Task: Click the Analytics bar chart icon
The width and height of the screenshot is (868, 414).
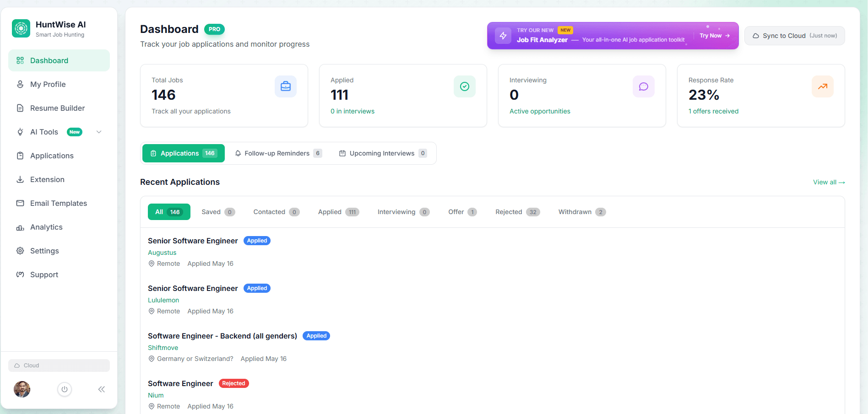Action: point(20,227)
